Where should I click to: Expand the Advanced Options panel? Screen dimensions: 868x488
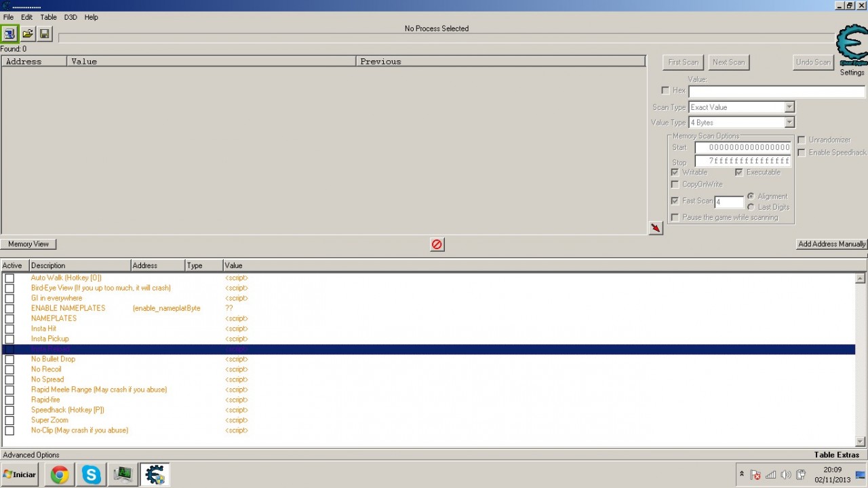(x=31, y=455)
